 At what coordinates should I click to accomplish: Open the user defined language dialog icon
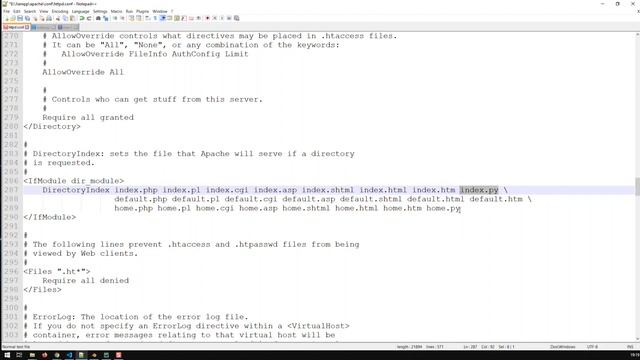(x=170, y=18)
